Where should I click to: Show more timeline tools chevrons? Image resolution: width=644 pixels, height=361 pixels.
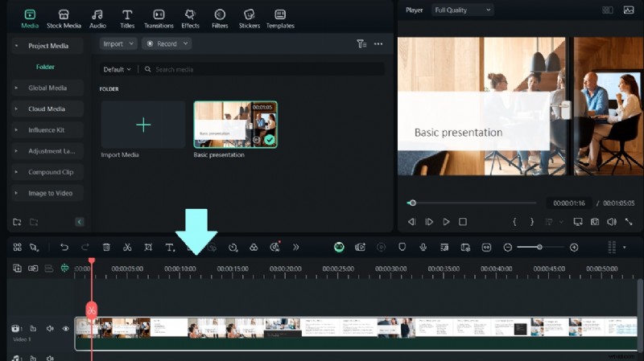295,247
